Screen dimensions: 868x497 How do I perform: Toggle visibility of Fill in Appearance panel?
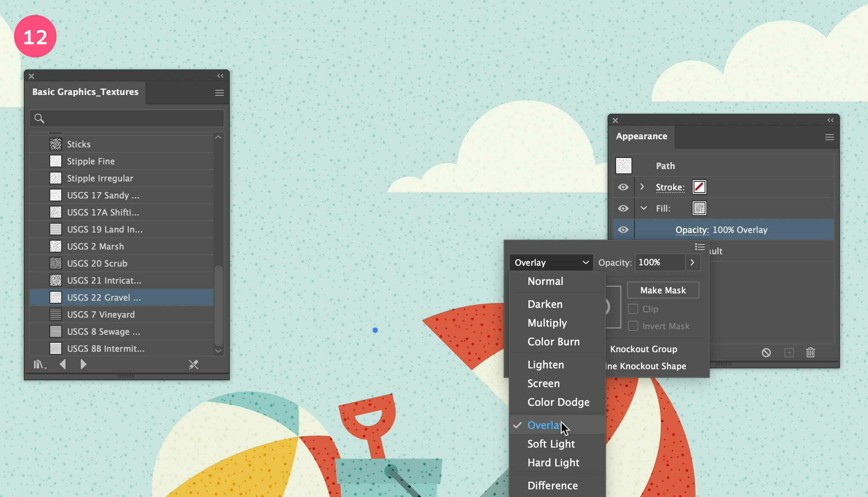click(623, 208)
